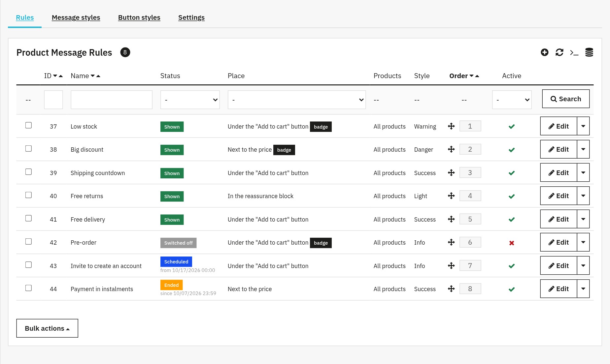Sort Order column descending arrow
This screenshot has width=610, height=364.
pos(472,76)
